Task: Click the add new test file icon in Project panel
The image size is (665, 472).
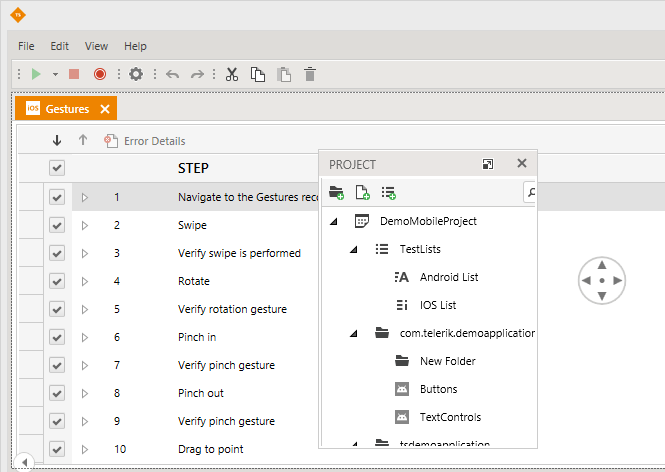Action: pyautogui.click(x=362, y=192)
